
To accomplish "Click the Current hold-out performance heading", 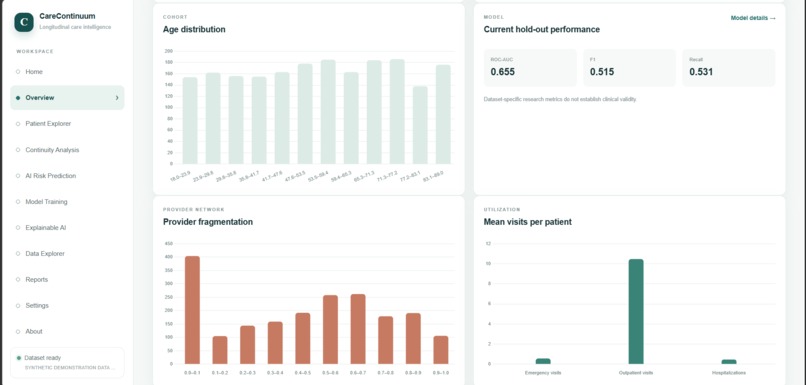I will click(542, 29).
